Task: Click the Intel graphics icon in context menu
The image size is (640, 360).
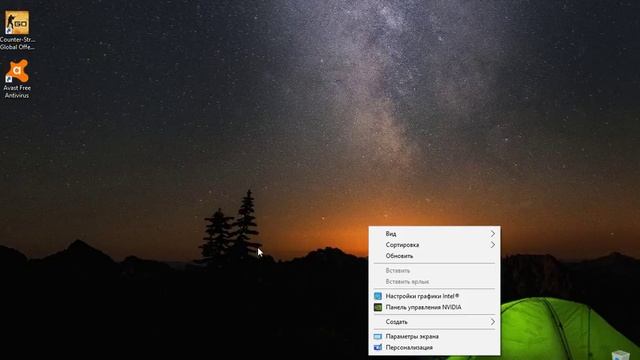Action: [378, 296]
